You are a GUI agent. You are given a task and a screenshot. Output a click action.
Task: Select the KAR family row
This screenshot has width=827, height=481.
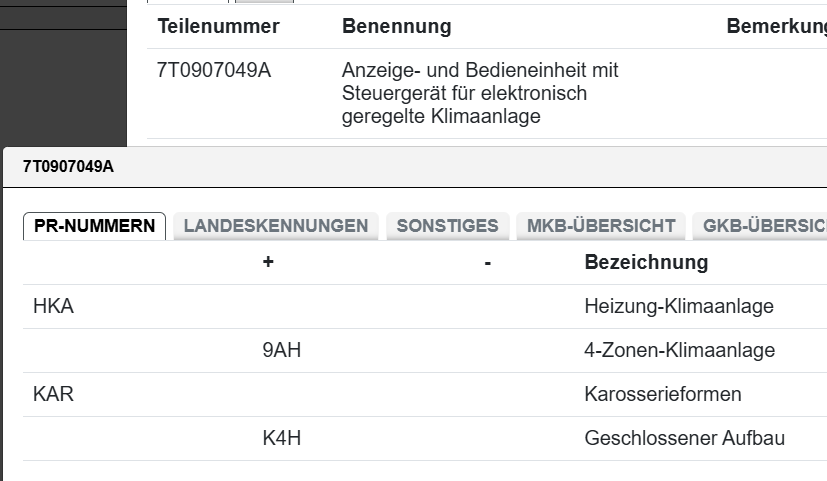[x=54, y=394]
